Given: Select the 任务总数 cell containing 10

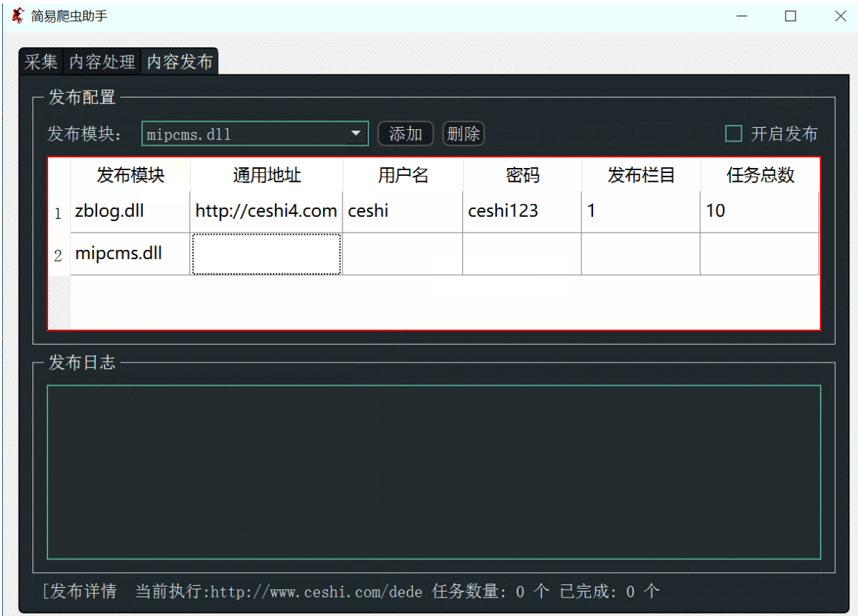Looking at the screenshot, I should pos(760,212).
